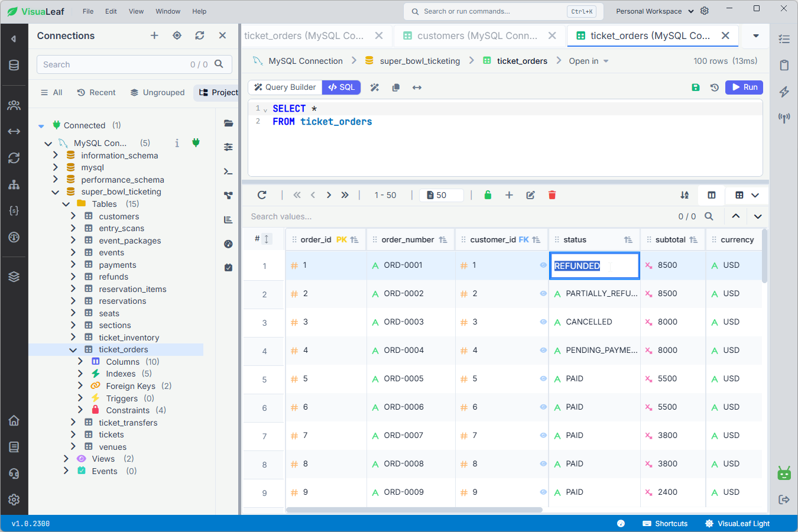Copy the SQL query with copy icon
The height and width of the screenshot is (532, 798).
[x=396, y=87]
